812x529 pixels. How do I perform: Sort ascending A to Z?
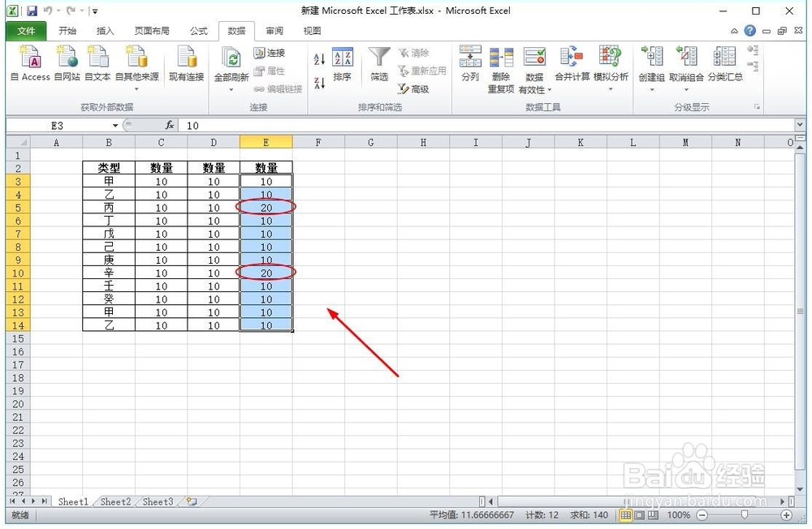[x=319, y=58]
